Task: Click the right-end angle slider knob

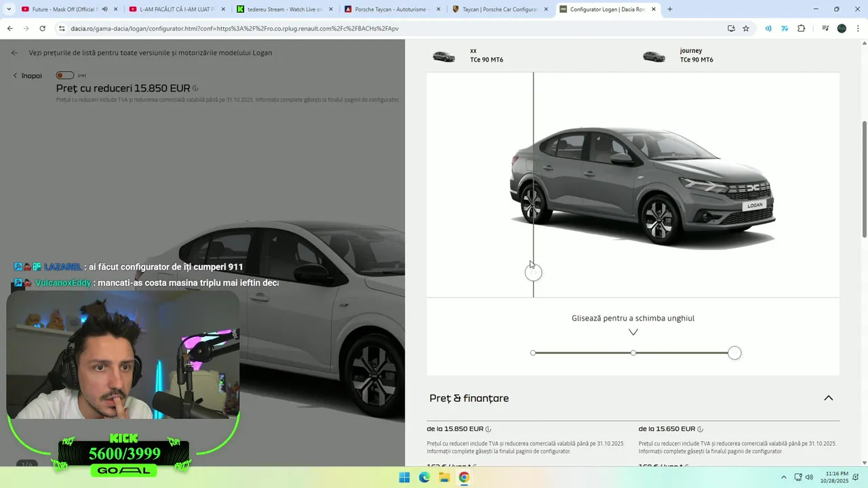Action: tap(734, 353)
